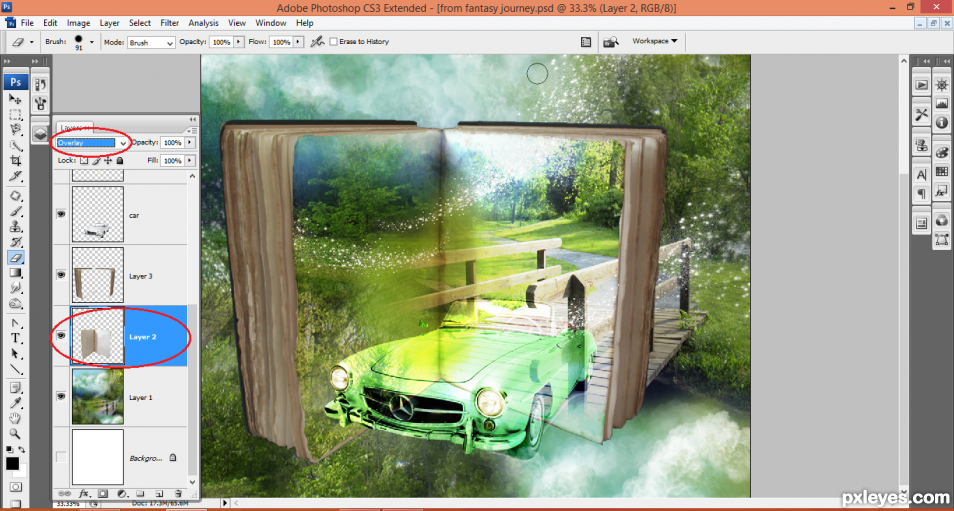Open eraser Mode dropdown
The height and width of the screenshot is (511, 954).
(x=151, y=43)
